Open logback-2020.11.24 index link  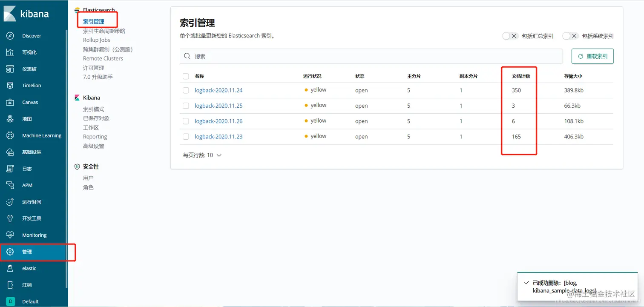218,90
